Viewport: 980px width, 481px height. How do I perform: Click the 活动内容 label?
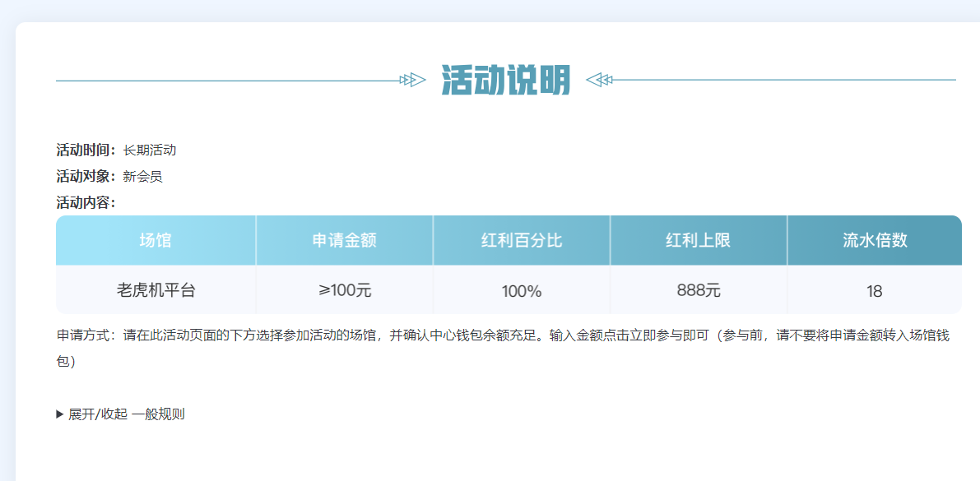tap(86, 202)
